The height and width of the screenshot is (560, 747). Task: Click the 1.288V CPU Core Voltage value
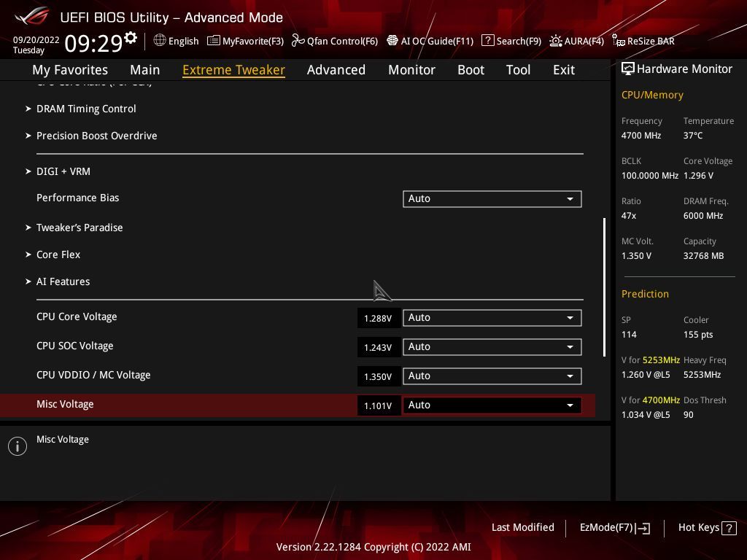pyautogui.click(x=379, y=318)
